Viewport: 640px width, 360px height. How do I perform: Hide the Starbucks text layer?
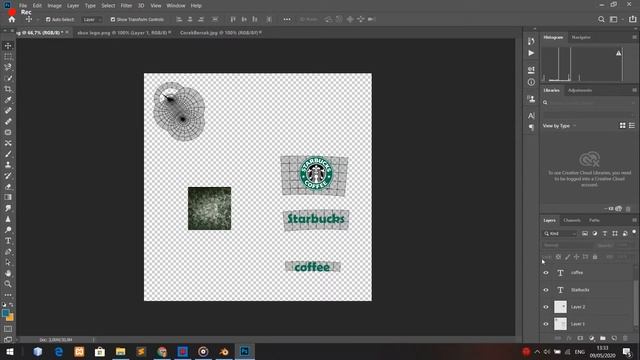[x=546, y=290]
